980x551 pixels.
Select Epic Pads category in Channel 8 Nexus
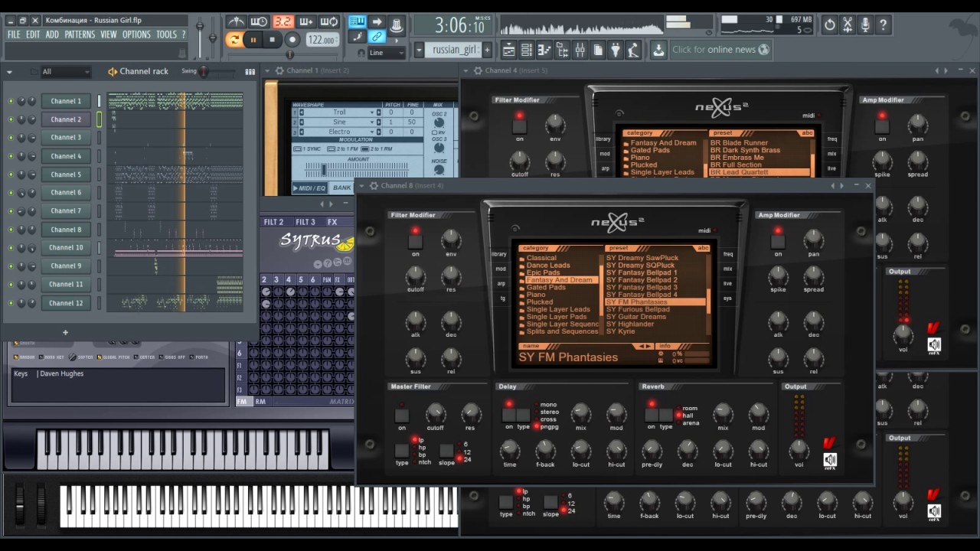point(543,272)
